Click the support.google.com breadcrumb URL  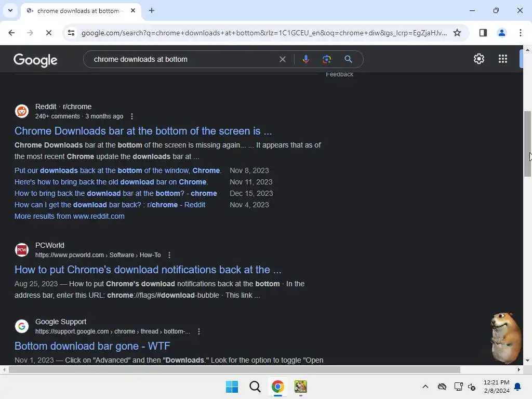pos(113,331)
